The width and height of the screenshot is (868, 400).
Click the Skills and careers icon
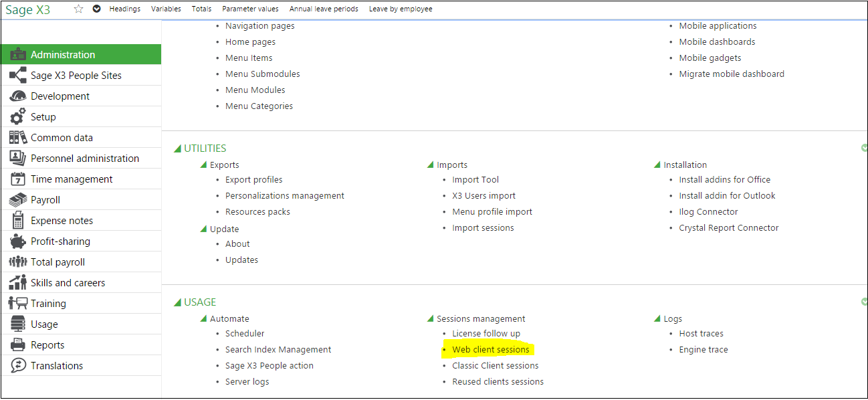pyautogui.click(x=18, y=283)
